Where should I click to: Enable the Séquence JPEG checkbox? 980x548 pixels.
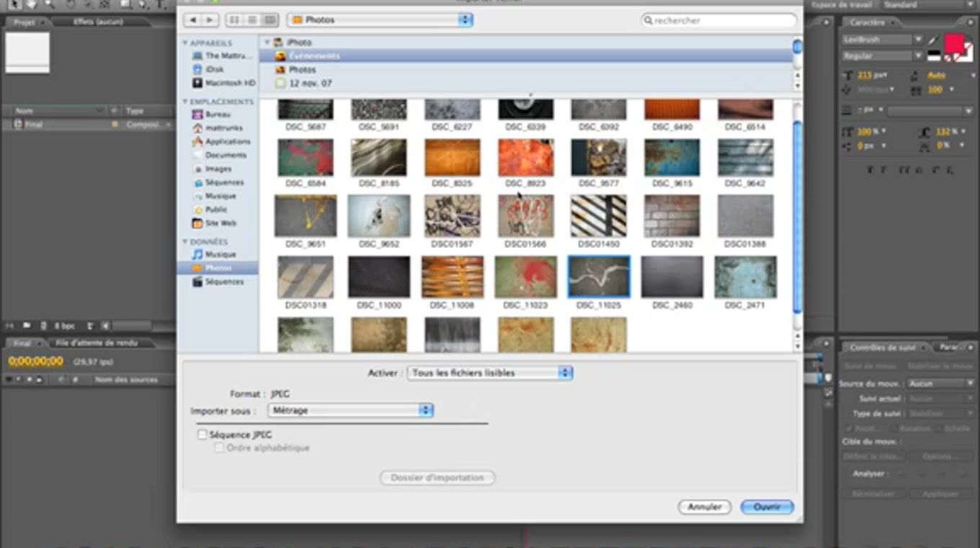tap(202, 435)
